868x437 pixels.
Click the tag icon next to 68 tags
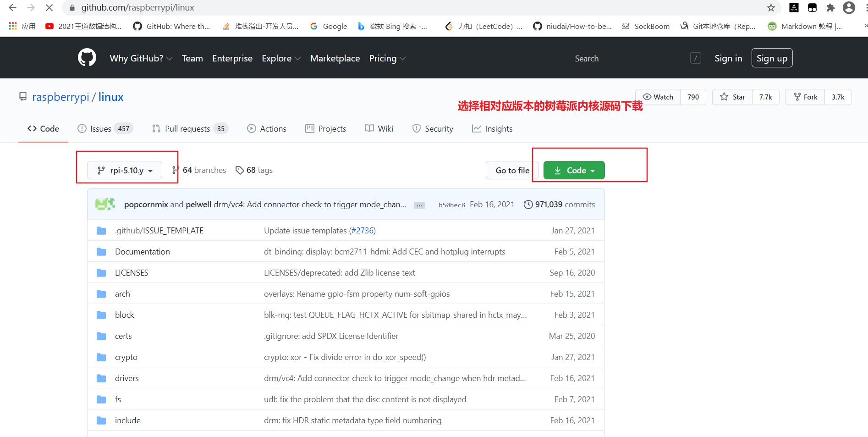click(239, 170)
